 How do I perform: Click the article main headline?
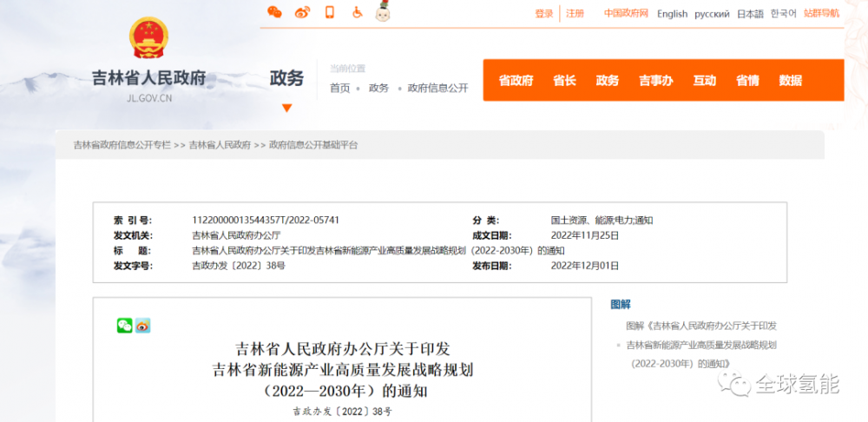click(x=343, y=371)
